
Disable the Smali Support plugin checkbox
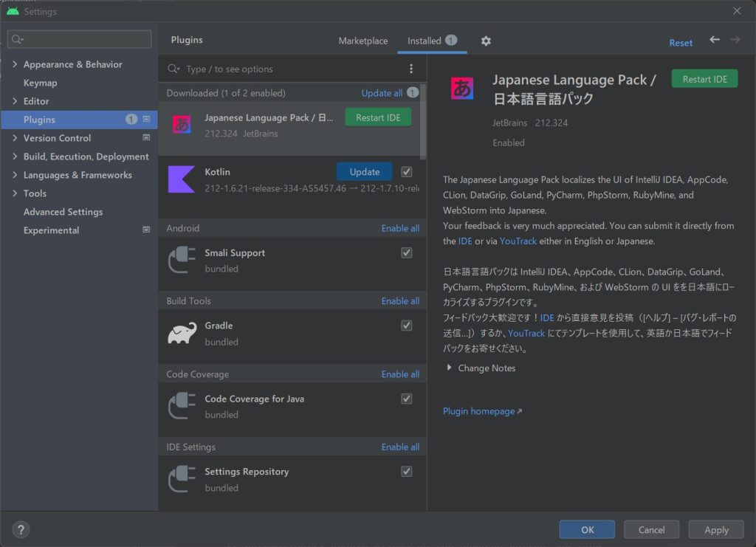coord(407,252)
